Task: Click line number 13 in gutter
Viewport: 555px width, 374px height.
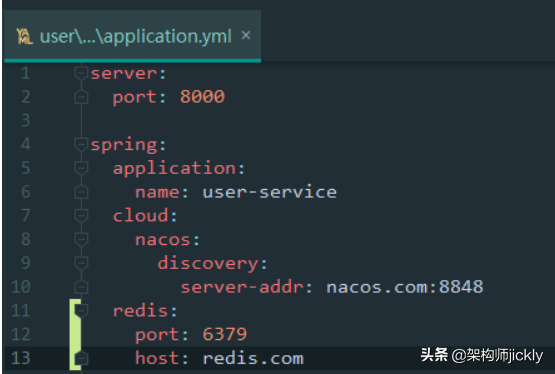Action: [x=21, y=358]
